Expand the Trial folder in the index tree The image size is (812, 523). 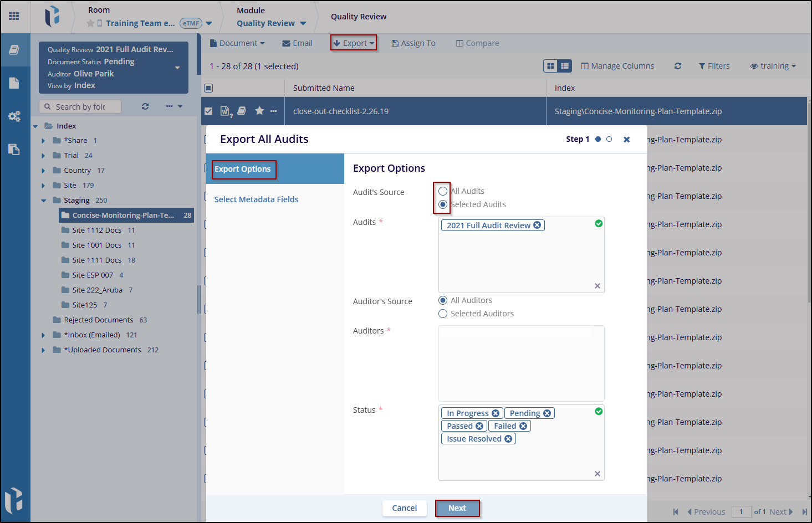coord(43,156)
